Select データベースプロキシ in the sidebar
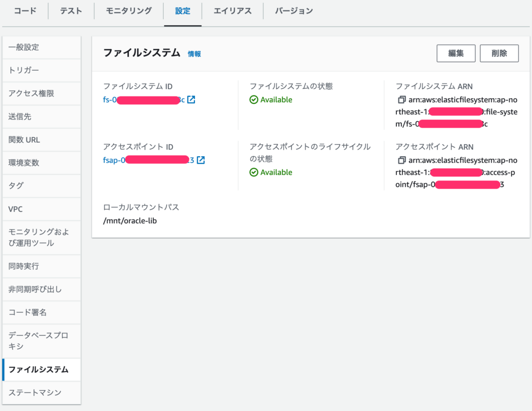Screen dimensions: 532x411 42,340
